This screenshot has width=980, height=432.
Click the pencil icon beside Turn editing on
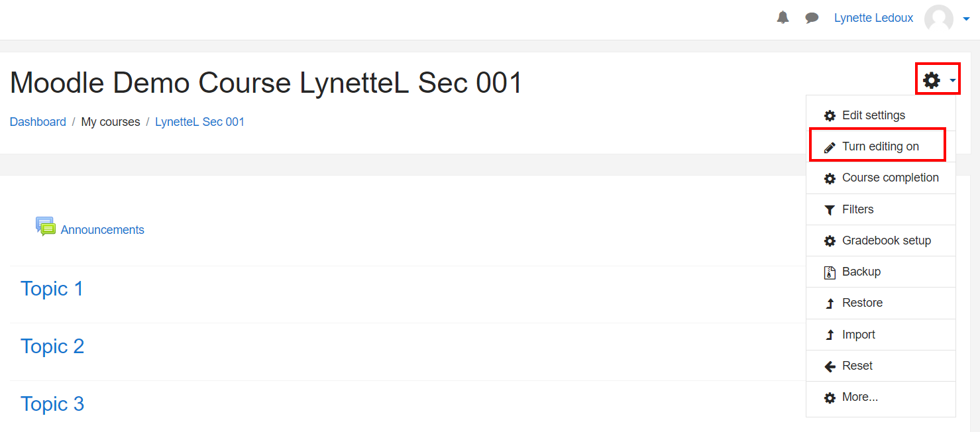[x=830, y=147]
